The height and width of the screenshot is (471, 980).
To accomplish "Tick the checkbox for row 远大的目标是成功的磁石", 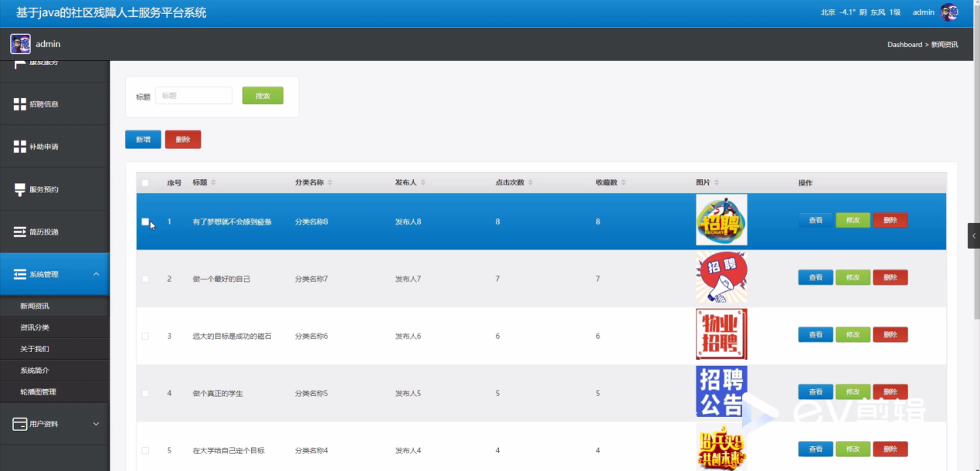I will coord(145,336).
